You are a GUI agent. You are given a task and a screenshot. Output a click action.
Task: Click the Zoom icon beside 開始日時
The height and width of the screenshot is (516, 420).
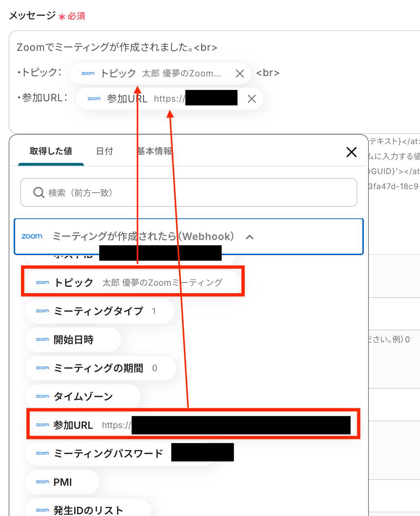coord(43,339)
